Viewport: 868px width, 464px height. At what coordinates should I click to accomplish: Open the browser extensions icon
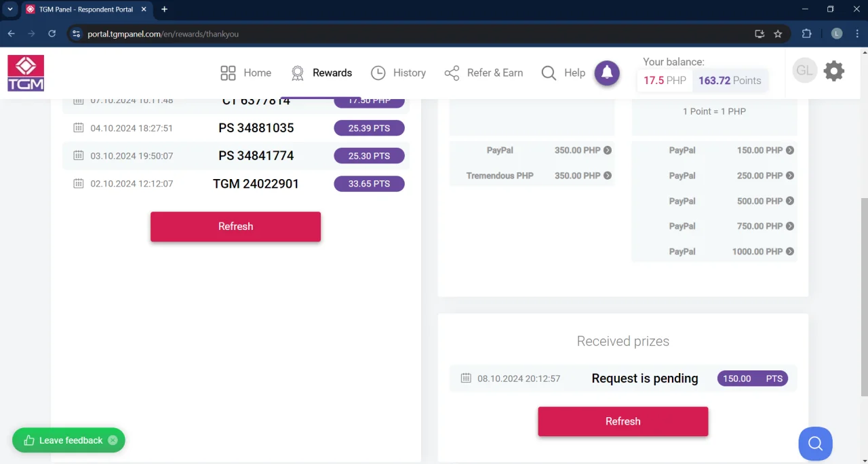click(806, 34)
